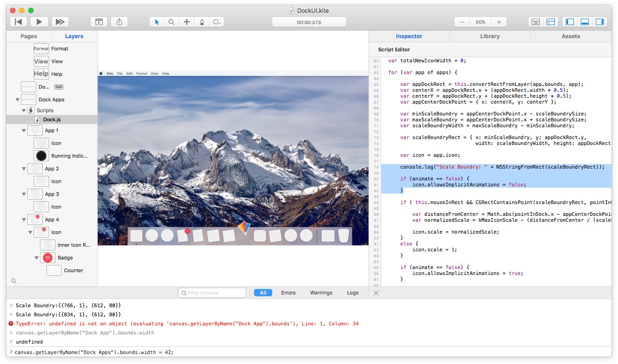Select the Running Indic... layer thumbnail
Image resolution: width=618 pixels, height=364 pixels.
pos(41,156)
